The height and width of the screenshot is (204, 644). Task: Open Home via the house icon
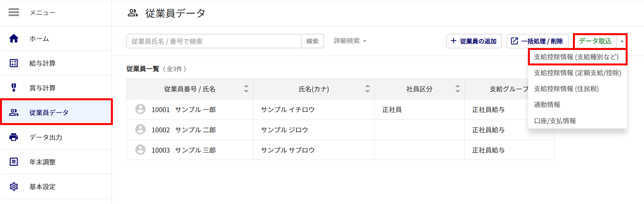coord(14,39)
